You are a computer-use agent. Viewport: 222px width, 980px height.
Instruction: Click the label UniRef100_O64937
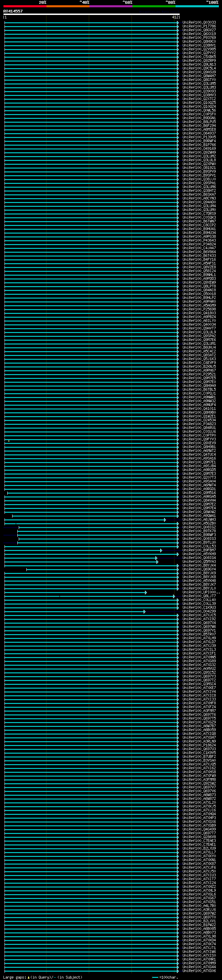tap(199, 133)
